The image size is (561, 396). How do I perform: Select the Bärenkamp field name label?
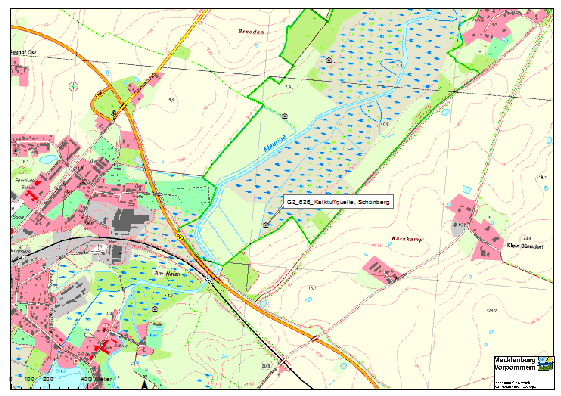[x=407, y=239]
